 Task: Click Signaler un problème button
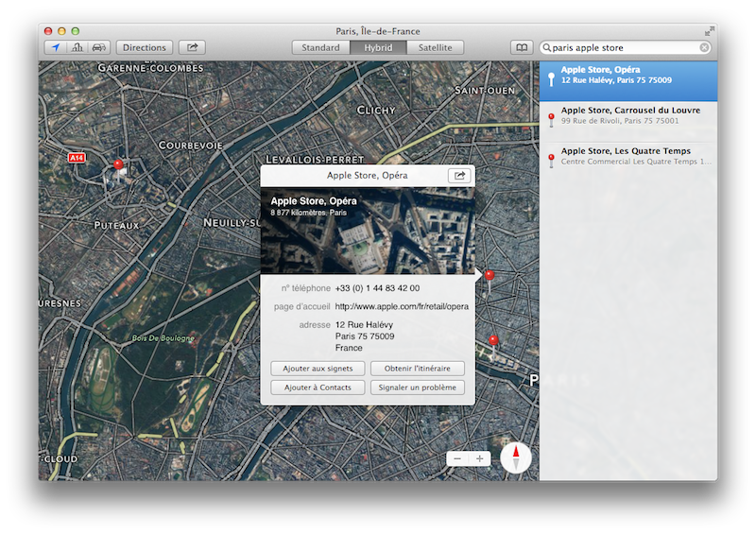[x=418, y=388]
